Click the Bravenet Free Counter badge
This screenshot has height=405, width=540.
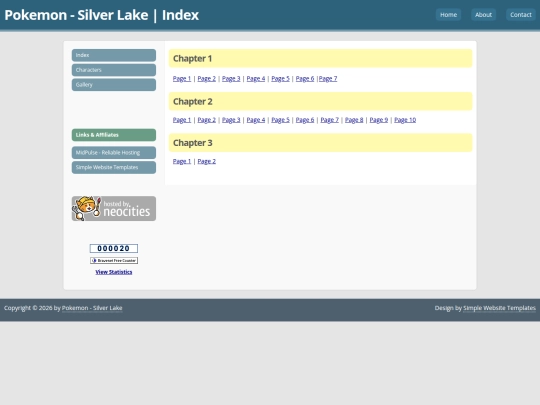click(114, 260)
